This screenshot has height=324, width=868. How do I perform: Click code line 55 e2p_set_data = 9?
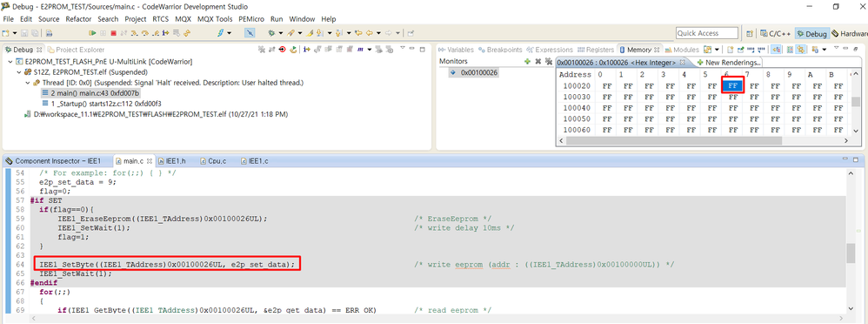coord(77,182)
